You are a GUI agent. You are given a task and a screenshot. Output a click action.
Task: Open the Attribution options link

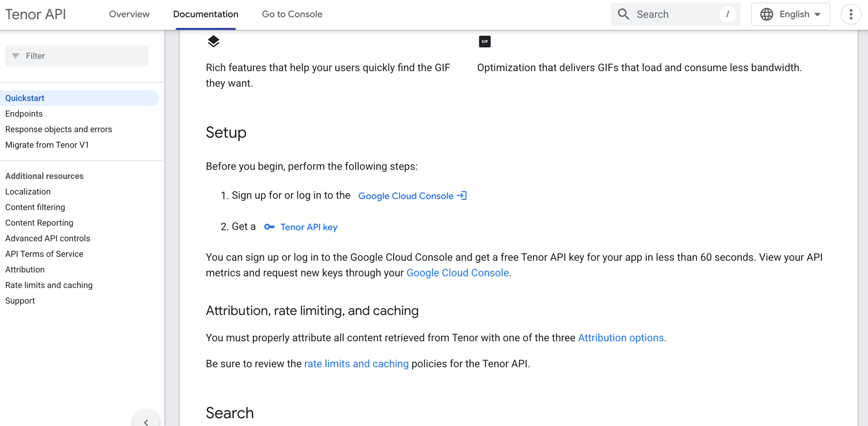point(621,338)
